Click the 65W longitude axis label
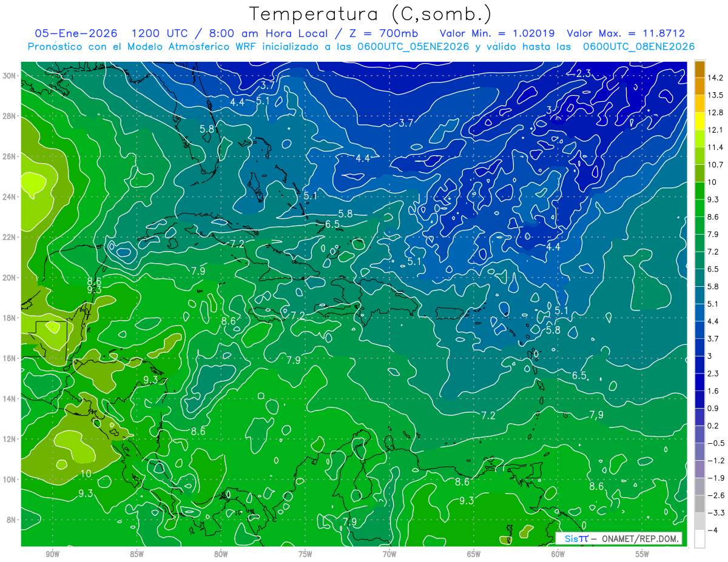The height and width of the screenshot is (562, 728). 474,555
